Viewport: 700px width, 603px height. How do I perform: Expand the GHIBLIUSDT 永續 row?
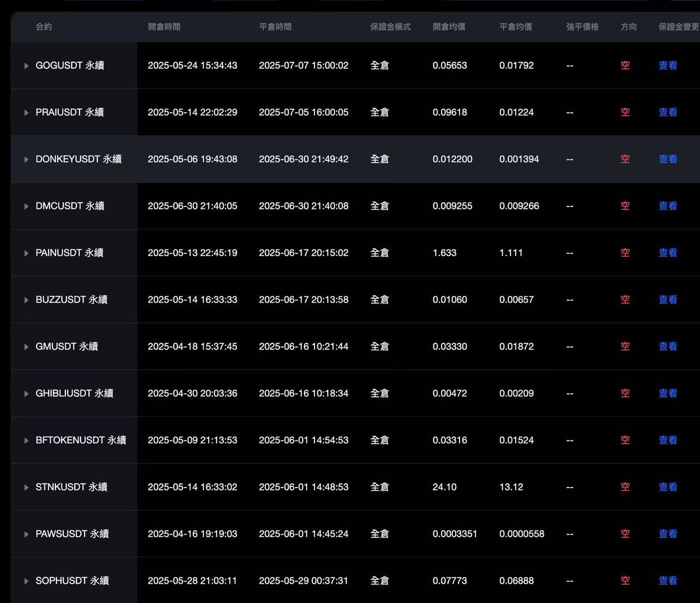26,394
